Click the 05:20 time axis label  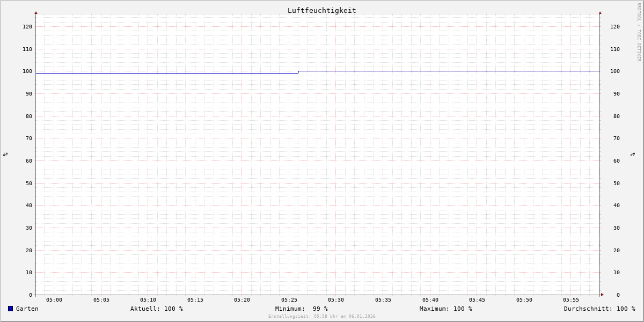coord(242,299)
